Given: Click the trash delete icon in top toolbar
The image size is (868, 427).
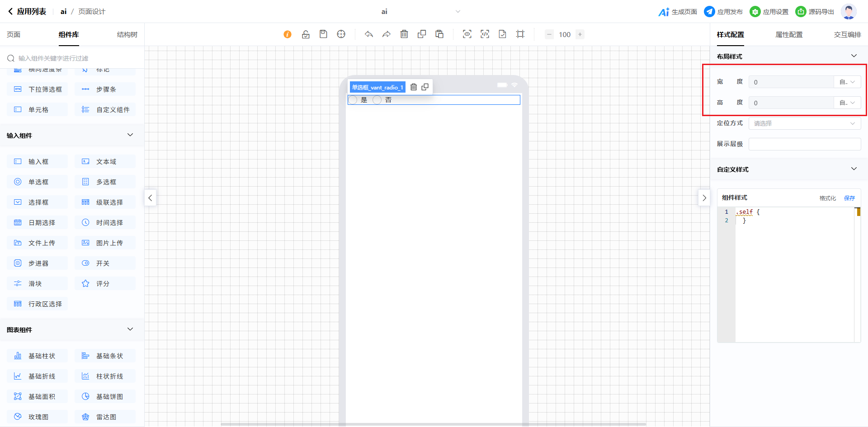Looking at the screenshot, I should 404,34.
